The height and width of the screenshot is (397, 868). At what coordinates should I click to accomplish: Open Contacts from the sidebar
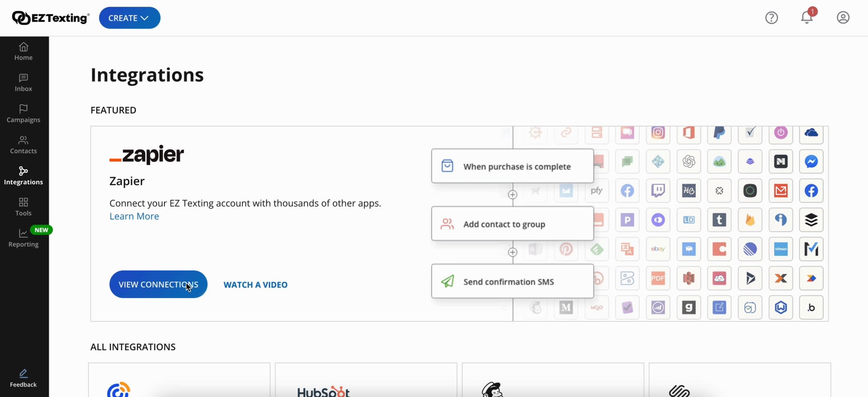click(x=23, y=145)
